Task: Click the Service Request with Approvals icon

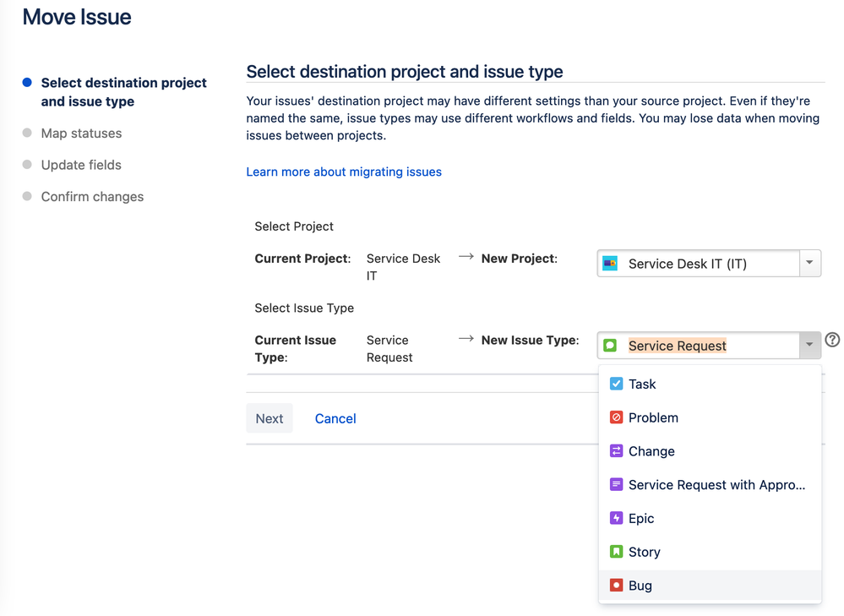Action: 616,485
